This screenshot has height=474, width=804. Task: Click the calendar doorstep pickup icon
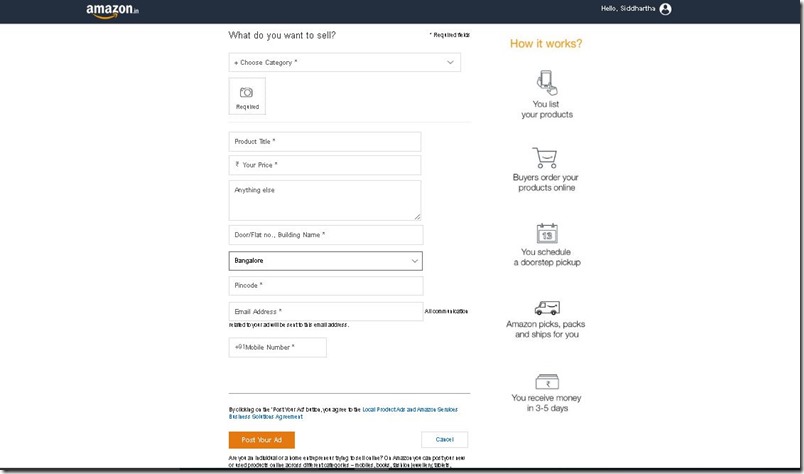(546, 233)
